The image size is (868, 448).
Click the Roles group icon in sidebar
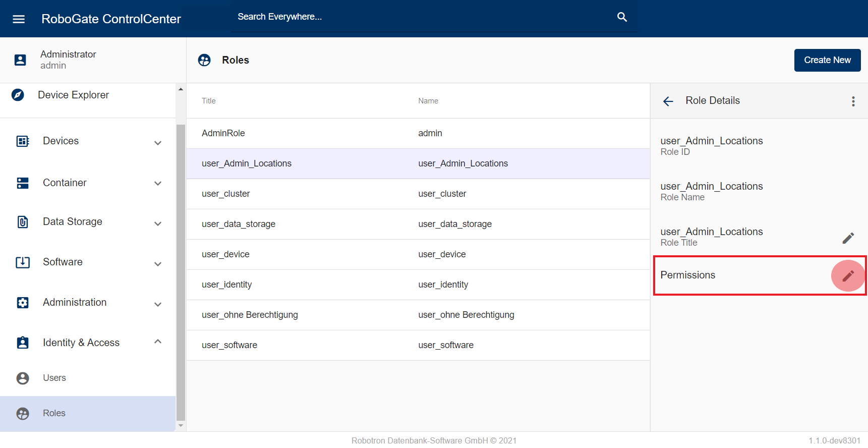(23, 413)
